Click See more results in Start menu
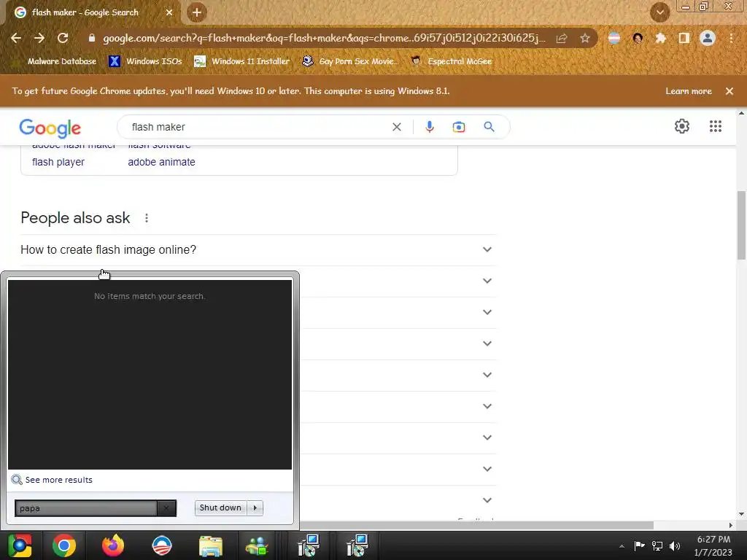 pos(52,480)
